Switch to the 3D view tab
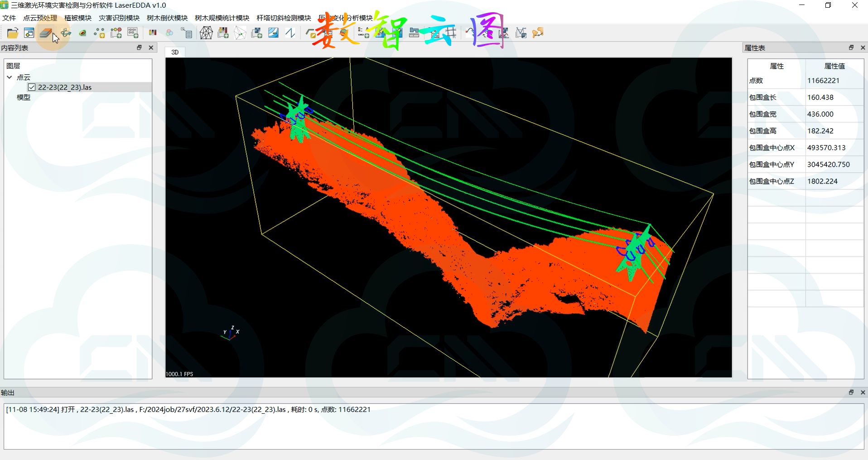 (x=175, y=52)
